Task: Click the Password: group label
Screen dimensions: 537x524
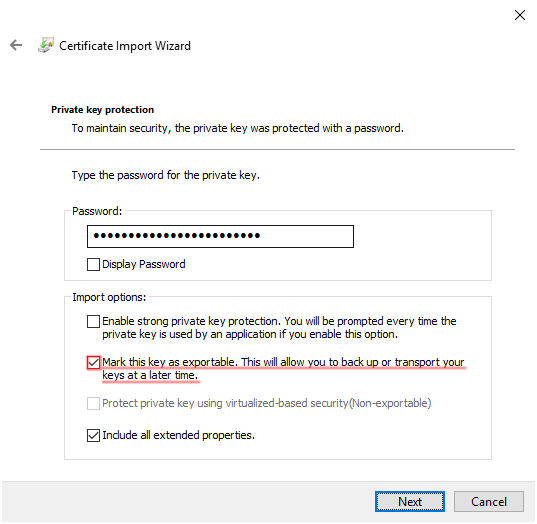Action: [x=97, y=211]
